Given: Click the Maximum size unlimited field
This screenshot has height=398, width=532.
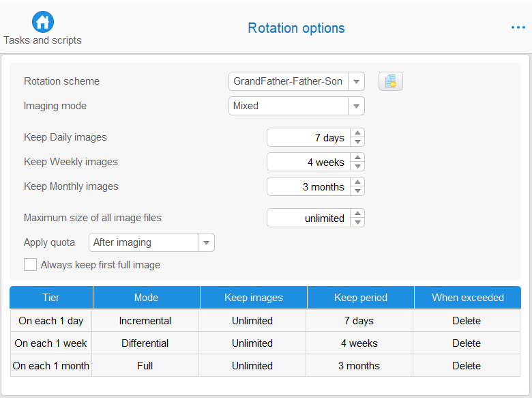Looking at the screenshot, I should [x=308, y=218].
